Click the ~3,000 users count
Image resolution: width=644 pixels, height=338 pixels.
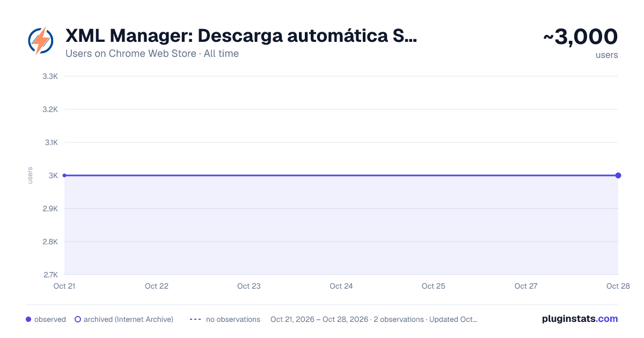(x=581, y=37)
